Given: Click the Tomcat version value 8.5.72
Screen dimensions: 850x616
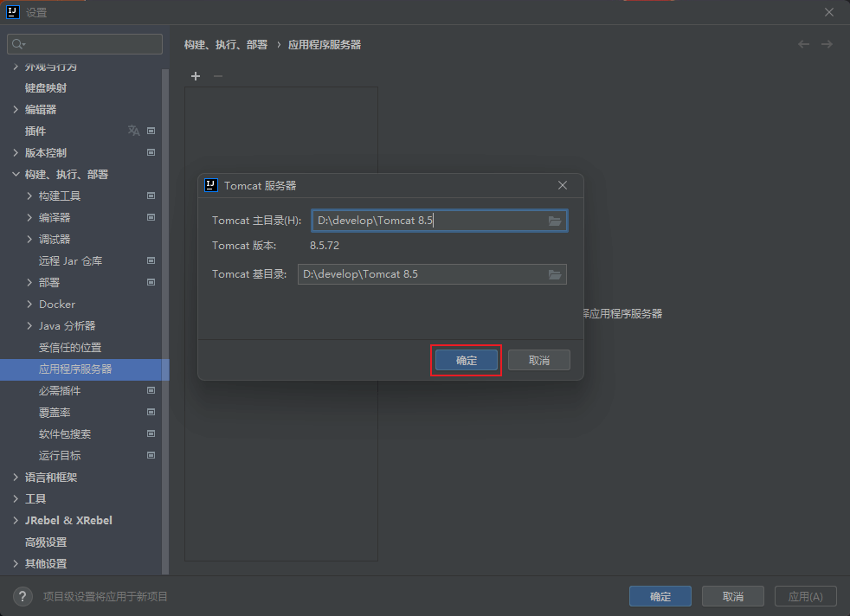Looking at the screenshot, I should 325,246.
